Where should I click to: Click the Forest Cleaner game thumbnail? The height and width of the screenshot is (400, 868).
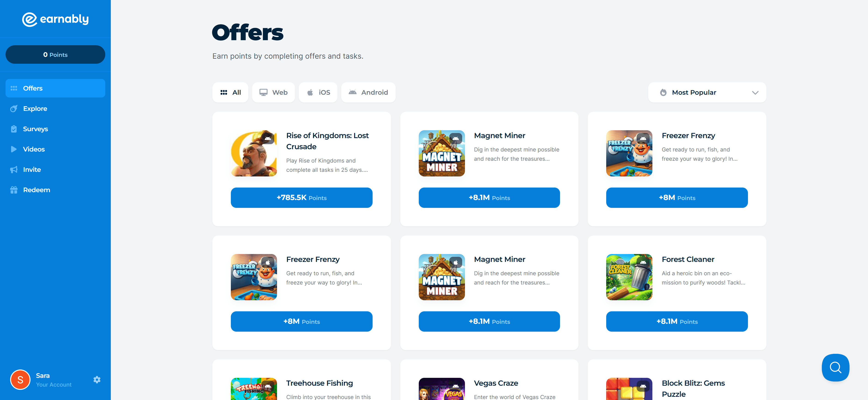pyautogui.click(x=629, y=277)
